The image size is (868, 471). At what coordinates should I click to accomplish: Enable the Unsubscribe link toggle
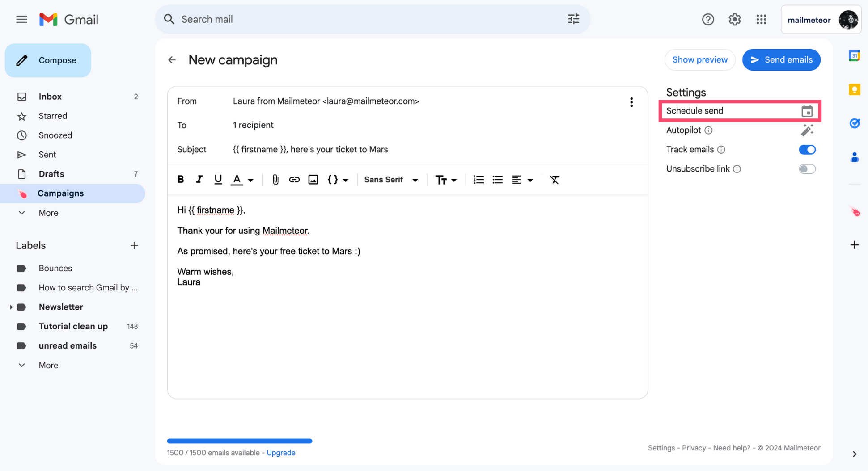(x=807, y=169)
